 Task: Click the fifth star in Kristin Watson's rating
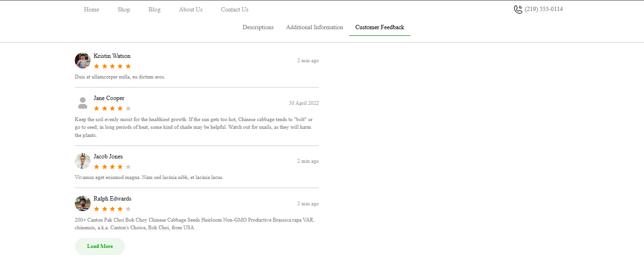click(x=128, y=67)
